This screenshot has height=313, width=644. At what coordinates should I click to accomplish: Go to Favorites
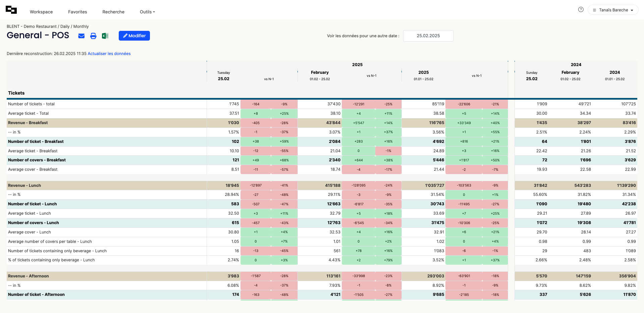click(77, 12)
